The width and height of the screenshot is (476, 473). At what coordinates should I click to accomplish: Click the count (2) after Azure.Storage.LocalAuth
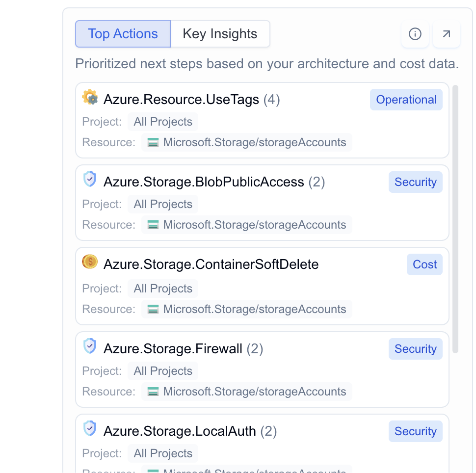pos(268,431)
